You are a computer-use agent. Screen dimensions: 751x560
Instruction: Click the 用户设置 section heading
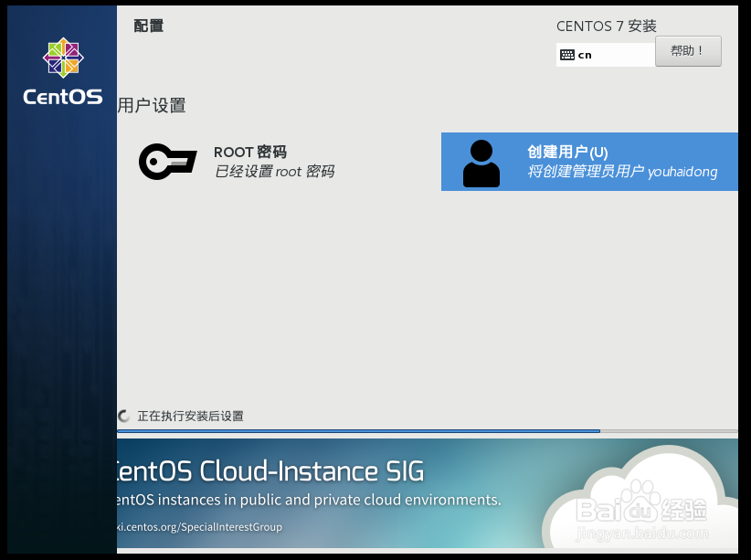[152, 105]
